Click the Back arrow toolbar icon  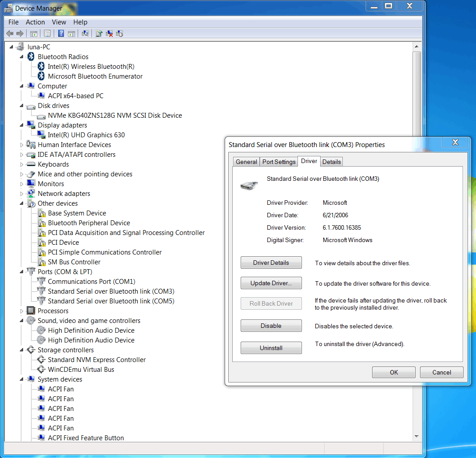tap(10, 33)
